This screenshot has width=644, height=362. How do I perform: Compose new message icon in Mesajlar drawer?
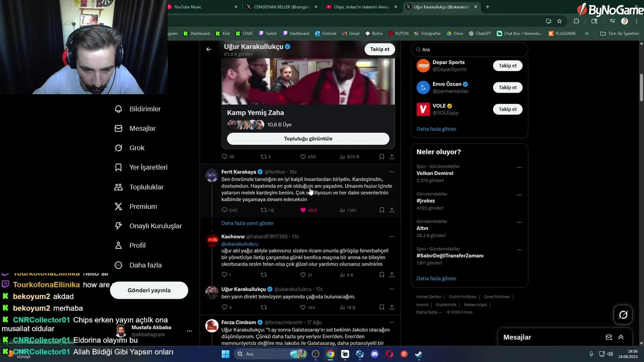[x=609, y=337]
